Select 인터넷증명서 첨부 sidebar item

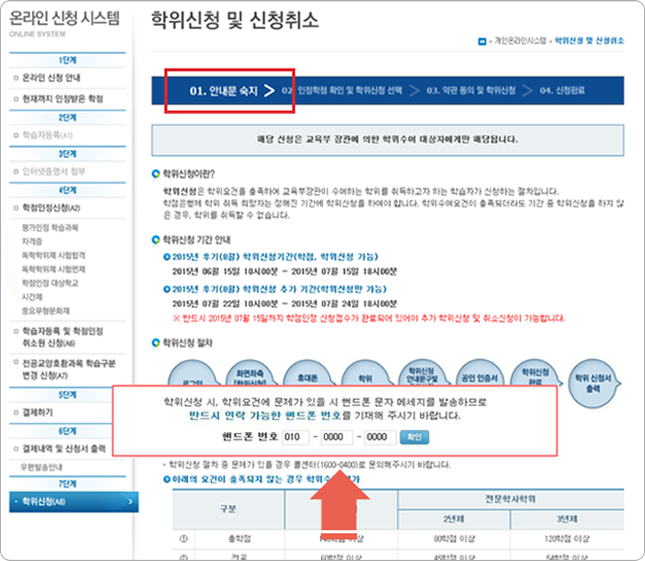[53, 171]
